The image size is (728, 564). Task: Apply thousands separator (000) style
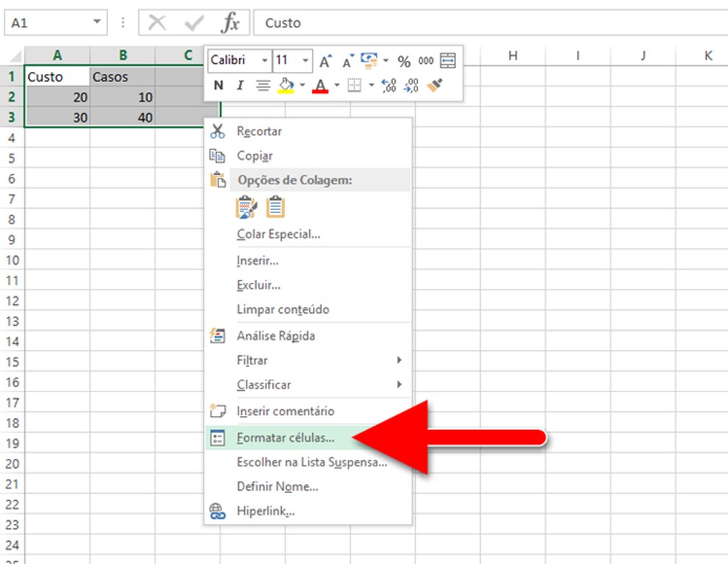pyautogui.click(x=426, y=61)
